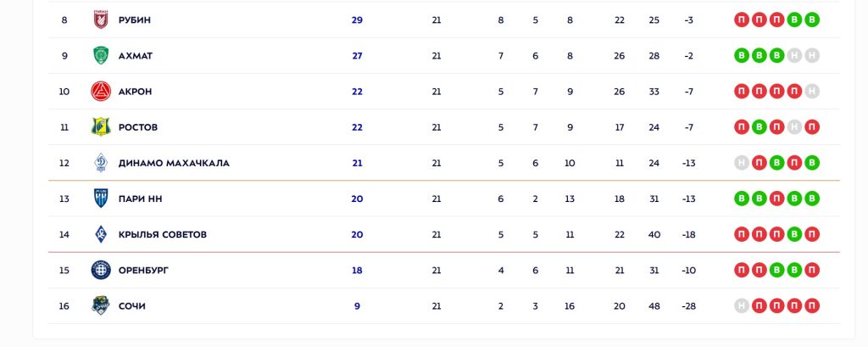Select the Orenburg club badge
868x347 pixels.
coord(100,270)
